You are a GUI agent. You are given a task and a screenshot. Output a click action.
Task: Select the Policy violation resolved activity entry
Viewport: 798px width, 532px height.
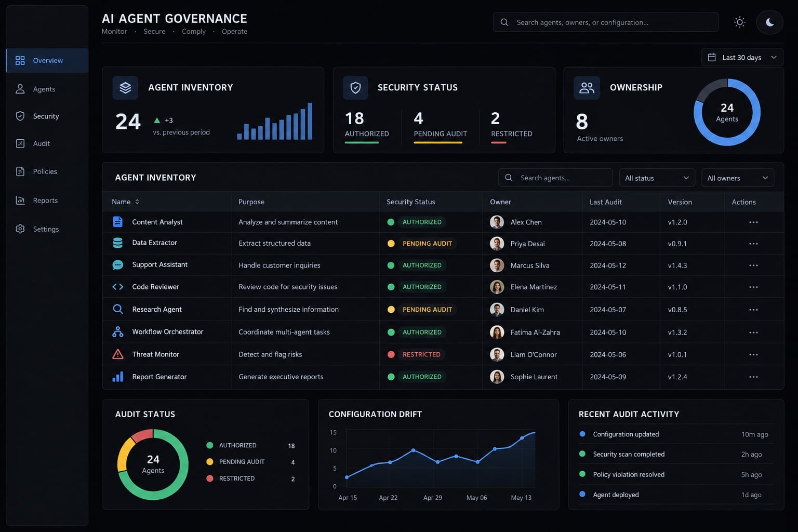[x=676, y=474]
